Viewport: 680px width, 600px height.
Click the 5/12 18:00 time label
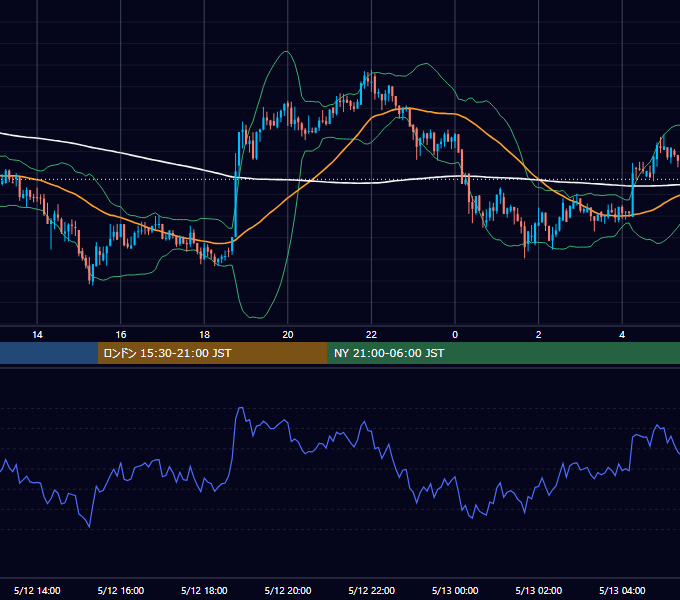click(204, 590)
